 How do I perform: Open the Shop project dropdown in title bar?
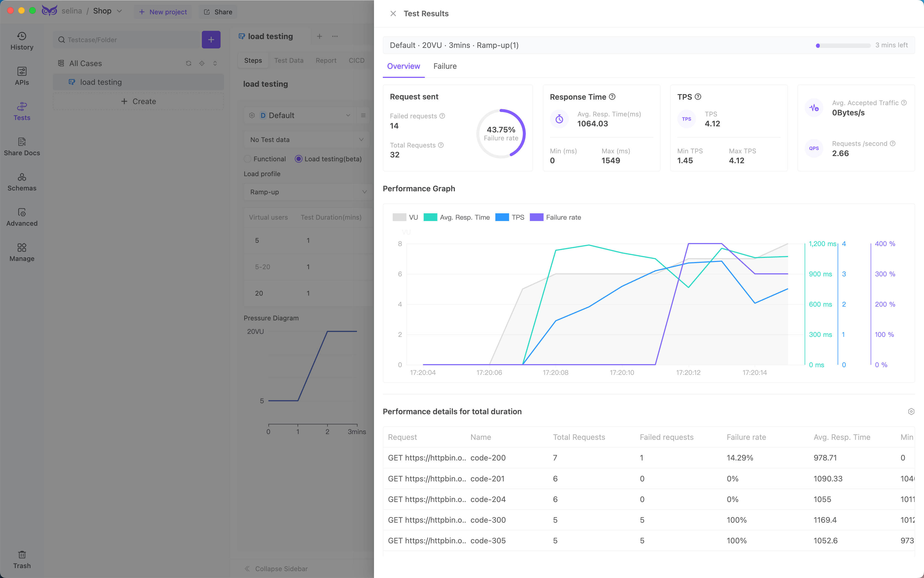tap(107, 11)
